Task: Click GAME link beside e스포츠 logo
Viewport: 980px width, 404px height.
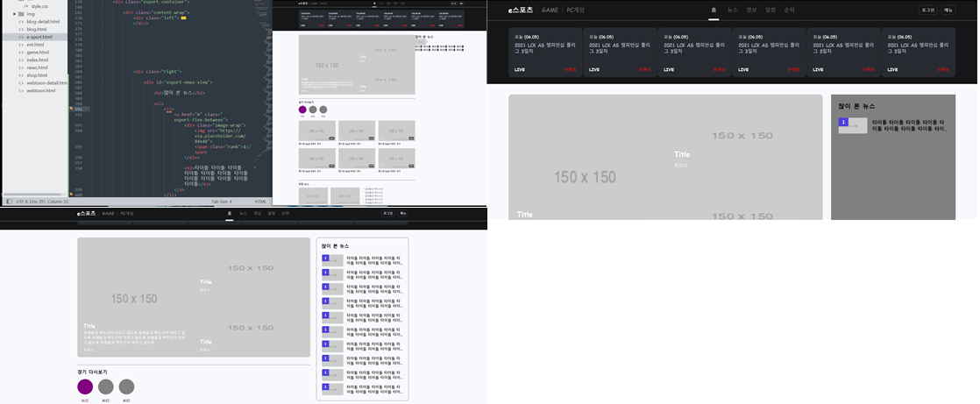Action: click(550, 10)
